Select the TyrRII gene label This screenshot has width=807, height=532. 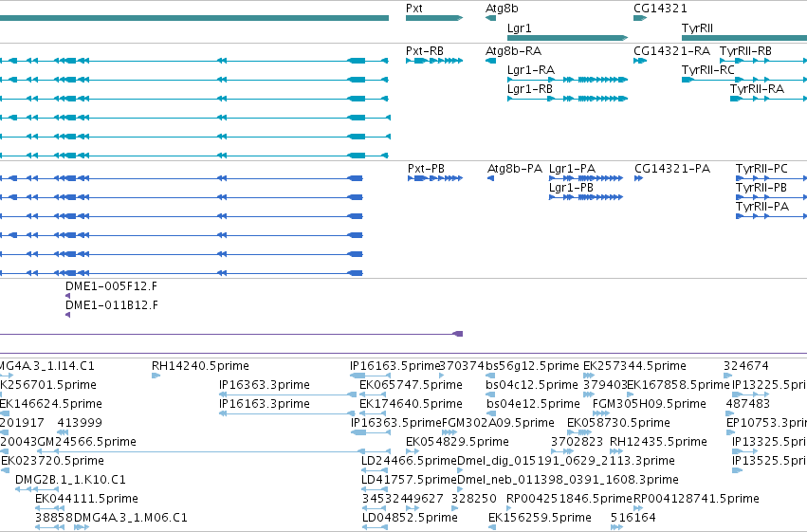[697, 28]
